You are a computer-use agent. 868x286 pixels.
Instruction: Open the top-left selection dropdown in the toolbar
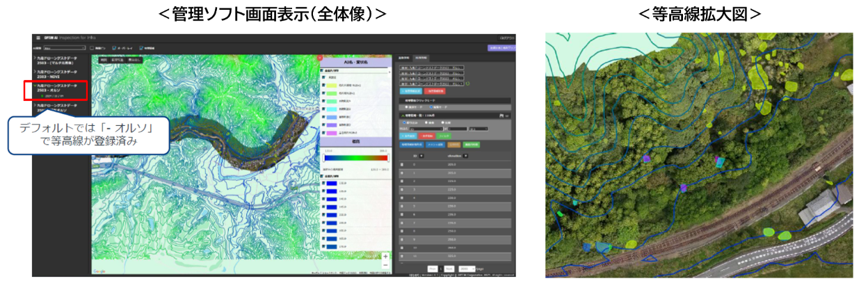coord(65,48)
